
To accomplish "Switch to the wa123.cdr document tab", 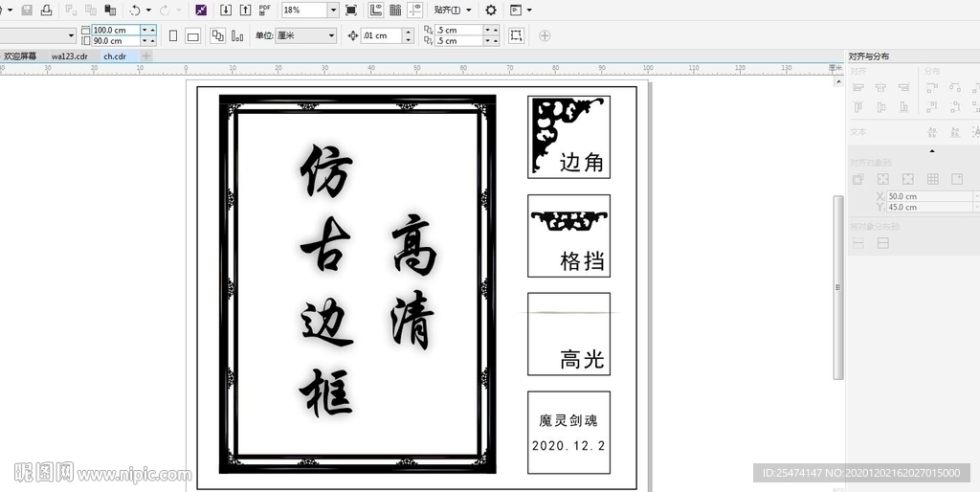I will (x=70, y=56).
